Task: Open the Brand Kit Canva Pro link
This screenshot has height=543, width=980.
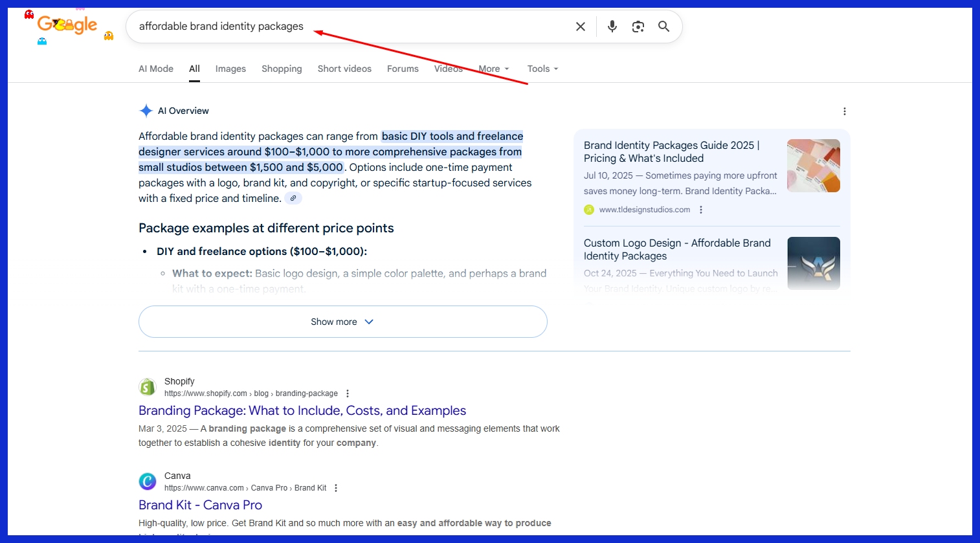Action: tap(200, 505)
